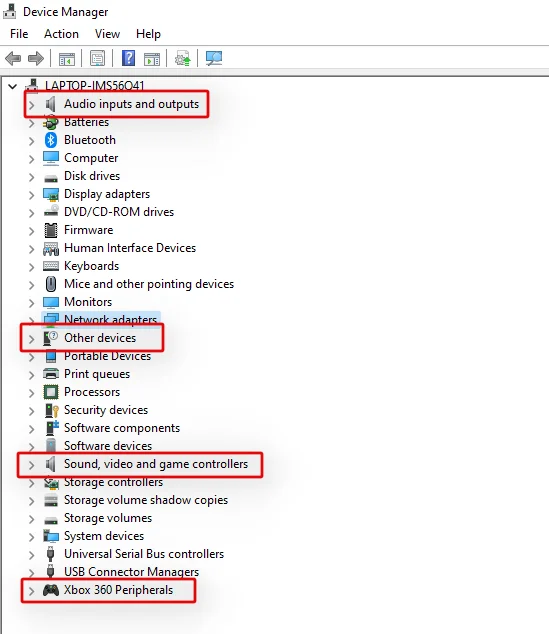
Task: Click Scan for hardware changes icon
Action: [x=214, y=59]
